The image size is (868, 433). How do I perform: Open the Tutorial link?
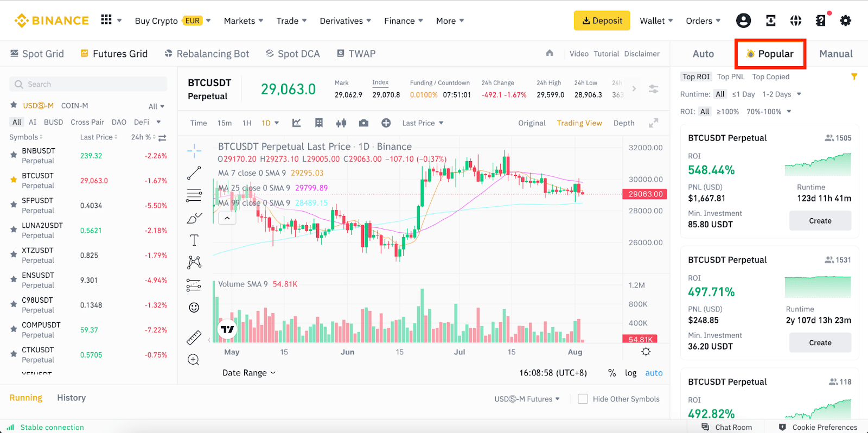[606, 54]
